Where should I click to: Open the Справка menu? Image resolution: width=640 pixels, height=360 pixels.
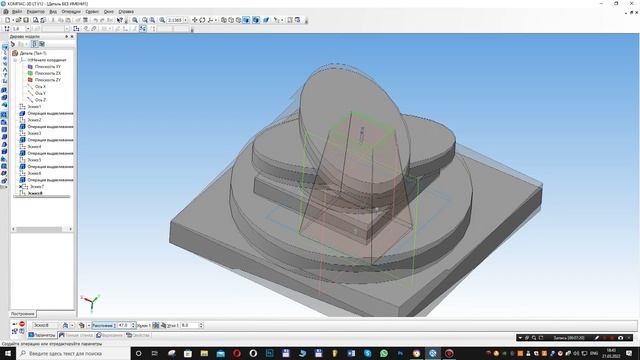pos(126,11)
